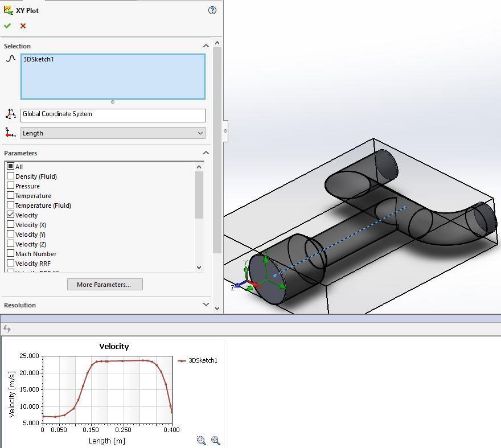
Task: Click the refresh plot arrows icon
Action: [x=7, y=328]
